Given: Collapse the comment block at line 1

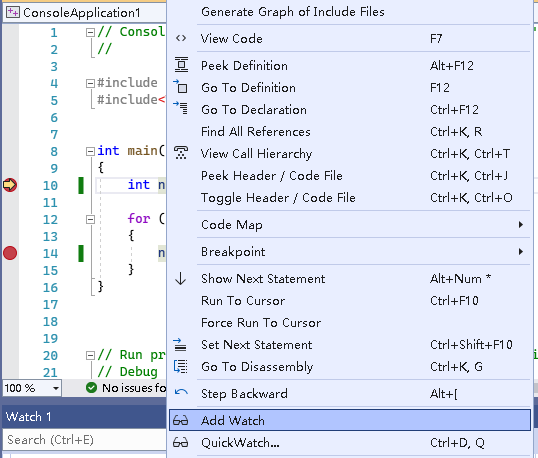Looking at the screenshot, I should [90, 33].
